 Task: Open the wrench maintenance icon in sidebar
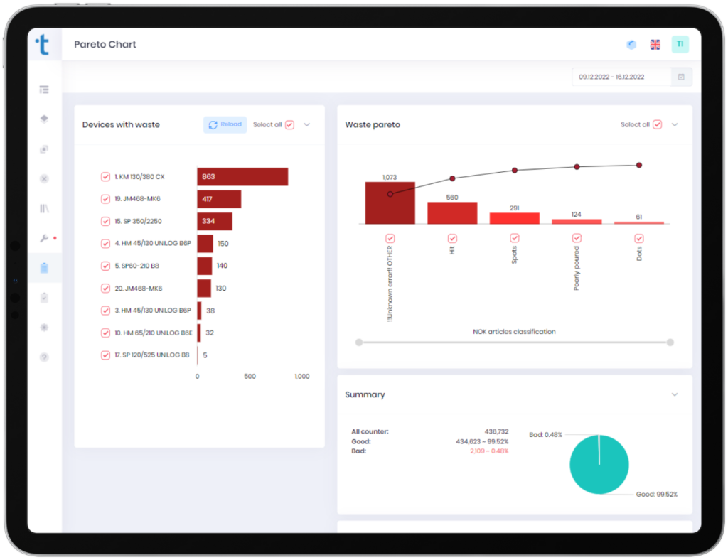pos(44,238)
